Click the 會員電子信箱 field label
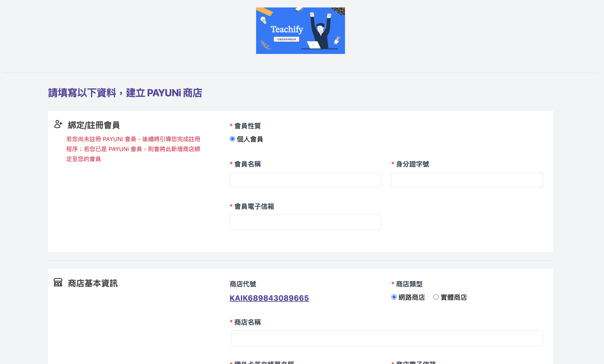 (254, 206)
